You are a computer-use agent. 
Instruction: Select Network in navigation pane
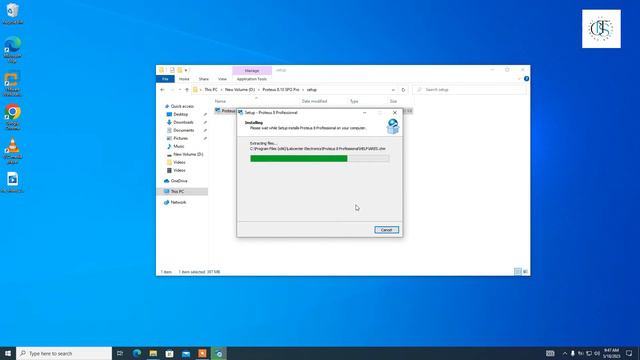(178, 202)
